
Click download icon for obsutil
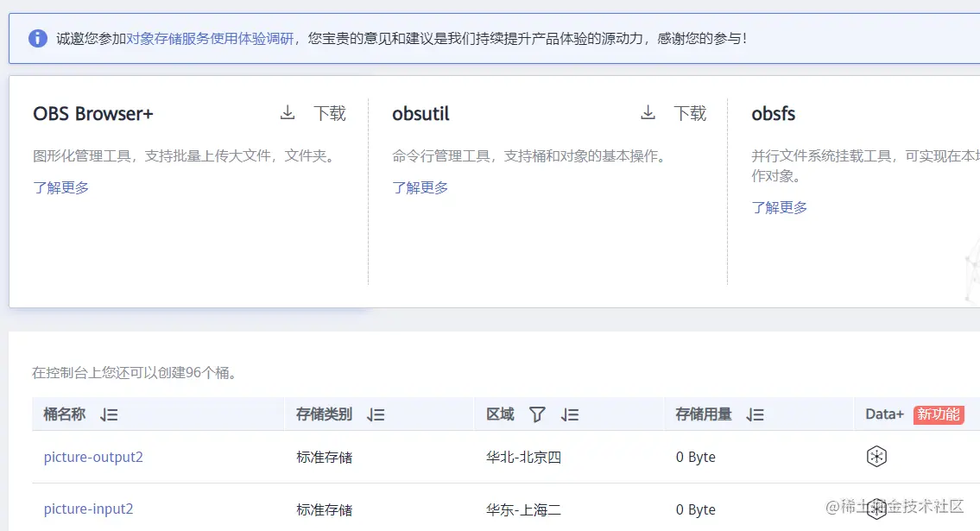point(648,113)
